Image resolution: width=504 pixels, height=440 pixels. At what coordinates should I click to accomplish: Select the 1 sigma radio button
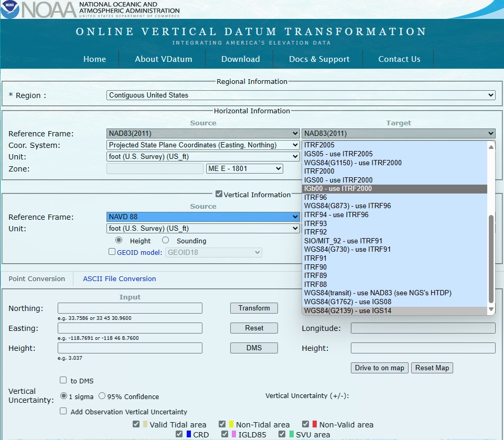(x=63, y=395)
